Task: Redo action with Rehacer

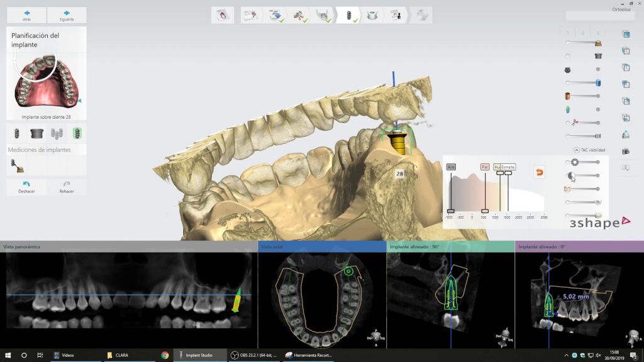Action: click(67, 187)
